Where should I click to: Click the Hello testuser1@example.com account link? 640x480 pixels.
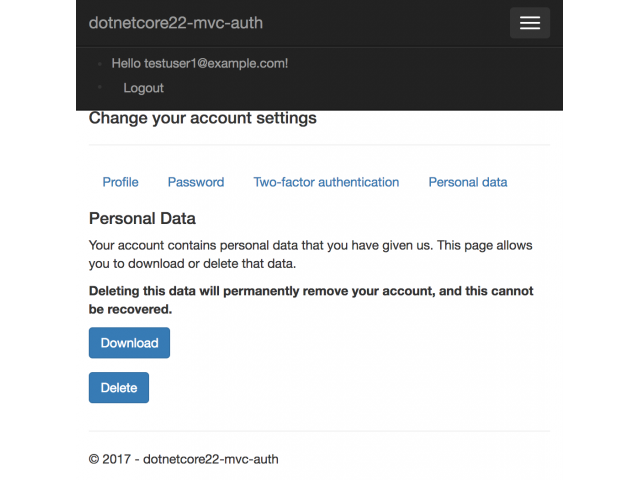[x=200, y=63]
